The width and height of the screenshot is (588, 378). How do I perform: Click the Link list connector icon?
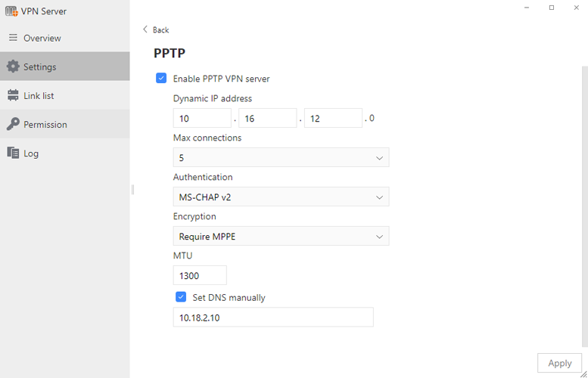[13, 95]
